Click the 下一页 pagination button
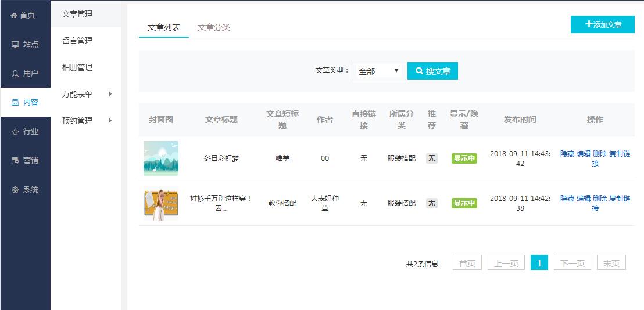This screenshot has width=644, height=310. (573, 263)
